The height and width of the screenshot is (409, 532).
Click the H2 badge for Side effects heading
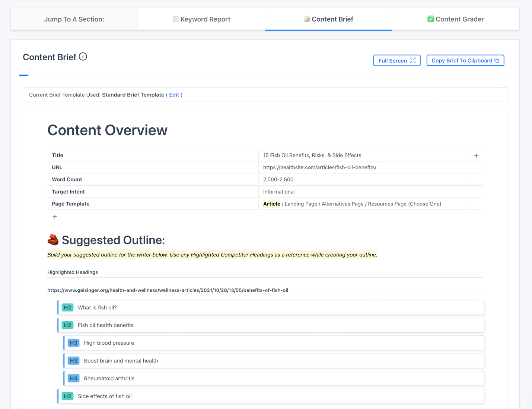point(67,396)
